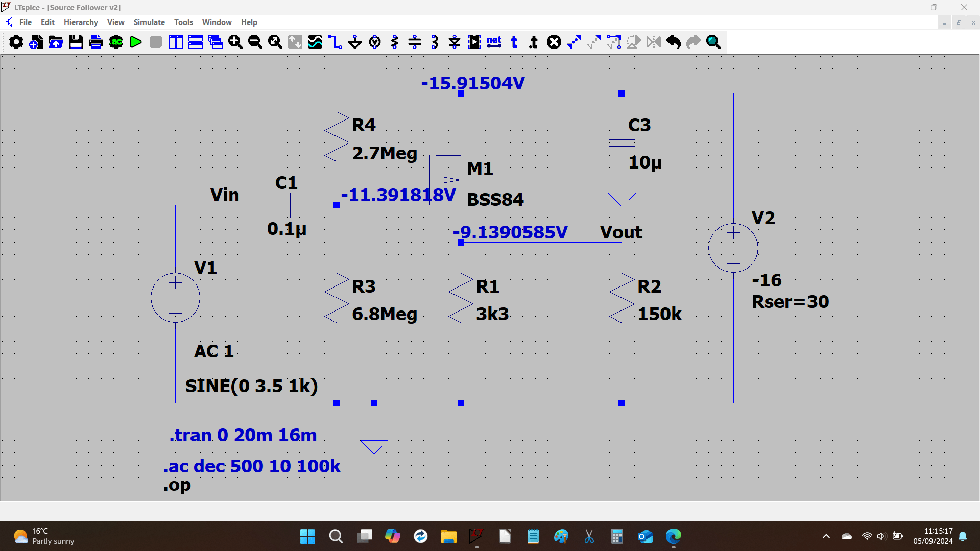This screenshot has height=551, width=980.
Task: Open the Control Panel settings gear
Action: (16, 42)
